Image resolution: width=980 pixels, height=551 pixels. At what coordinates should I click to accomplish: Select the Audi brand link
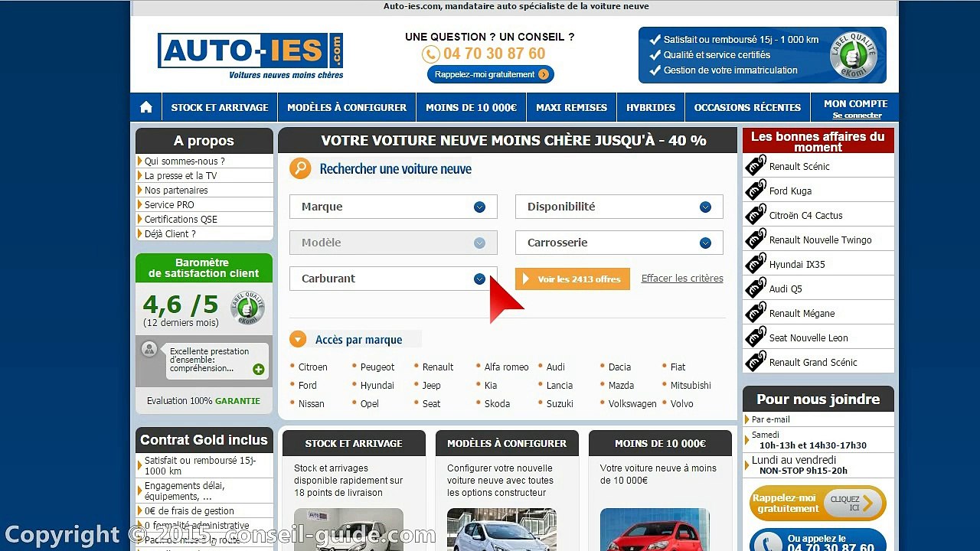click(556, 367)
